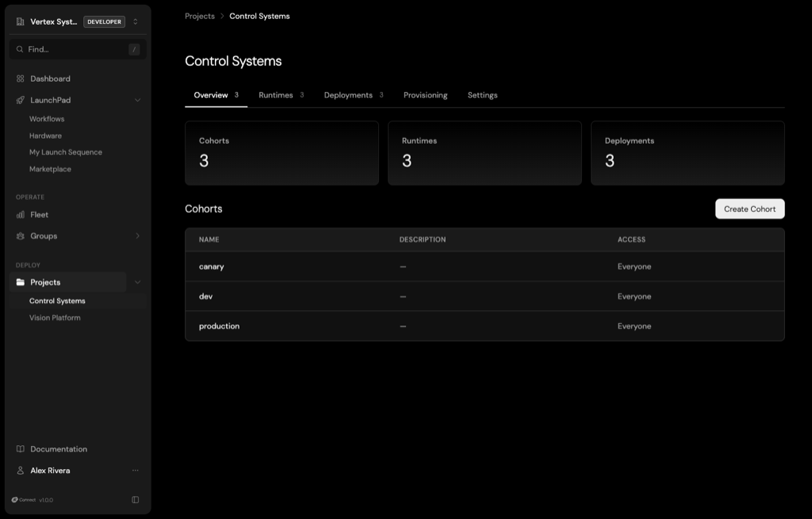The height and width of the screenshot is (519, 812).
Task: Switch to the Provisioning tab
Action: click(426, 95)
